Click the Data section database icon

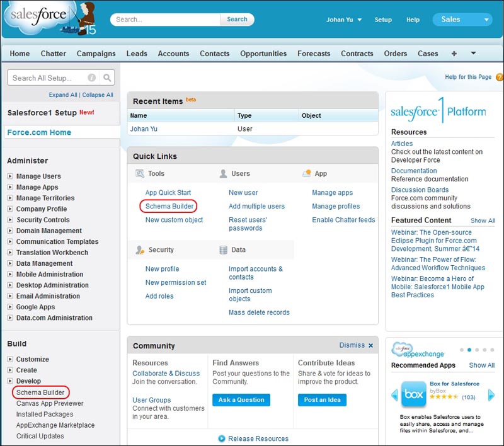point(223,249)
